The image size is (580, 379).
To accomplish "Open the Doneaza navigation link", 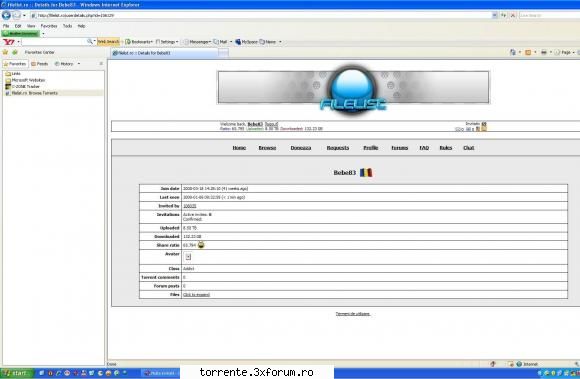I will 301,148.
